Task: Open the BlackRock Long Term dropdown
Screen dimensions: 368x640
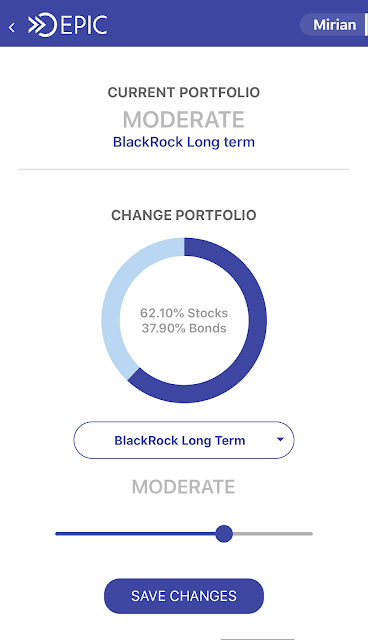Action: 184,440
